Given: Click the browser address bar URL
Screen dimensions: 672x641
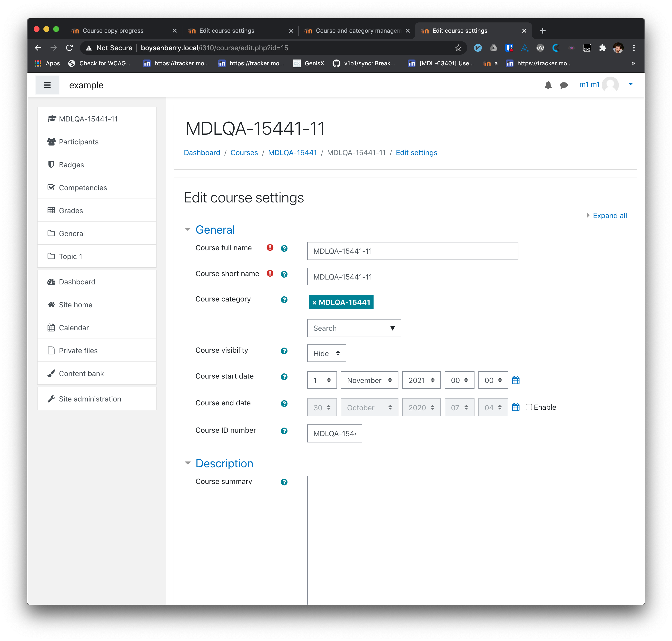Looking at the screenshot, I should pyautogui.click(x=214, y=48).
